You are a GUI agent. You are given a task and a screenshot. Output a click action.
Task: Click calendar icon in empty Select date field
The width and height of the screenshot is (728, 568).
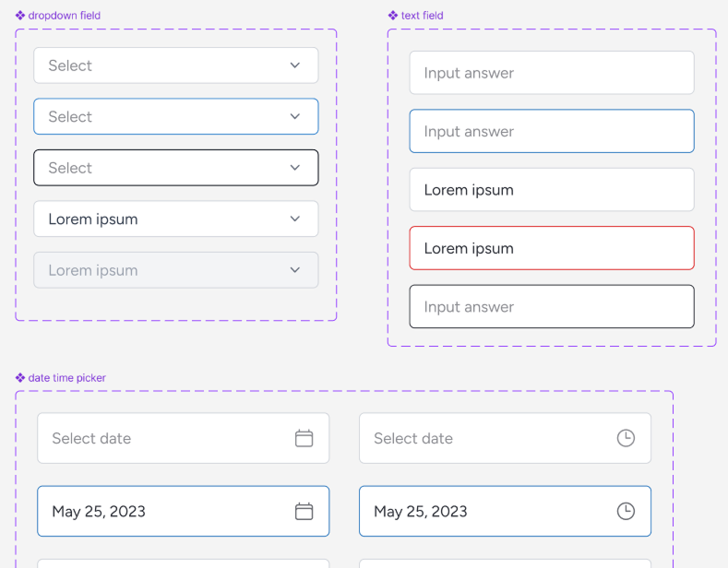[304, 438]
